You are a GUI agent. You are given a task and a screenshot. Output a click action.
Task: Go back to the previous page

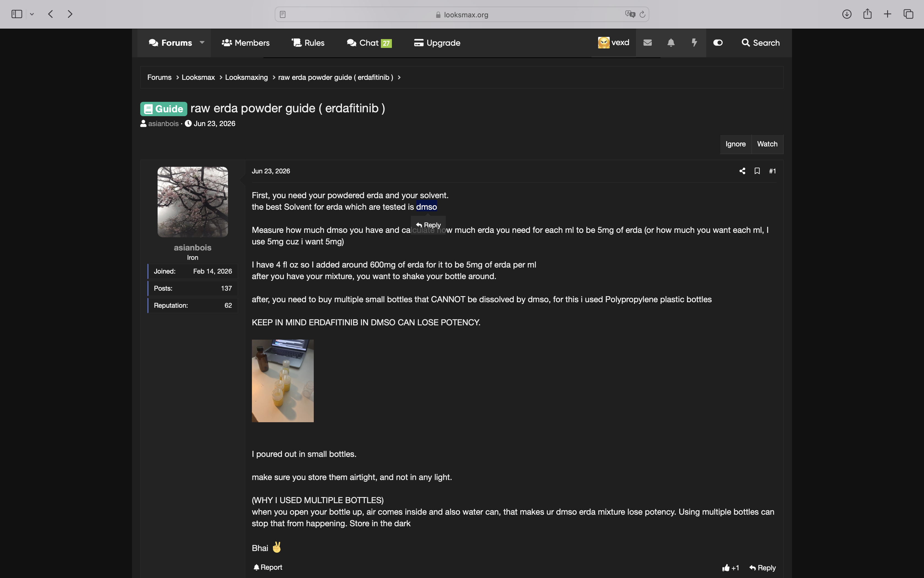[x=50, y=14]
